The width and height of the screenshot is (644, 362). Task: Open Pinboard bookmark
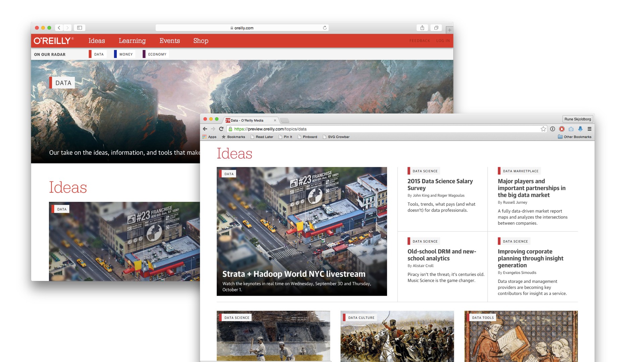[x=308, y=137]
